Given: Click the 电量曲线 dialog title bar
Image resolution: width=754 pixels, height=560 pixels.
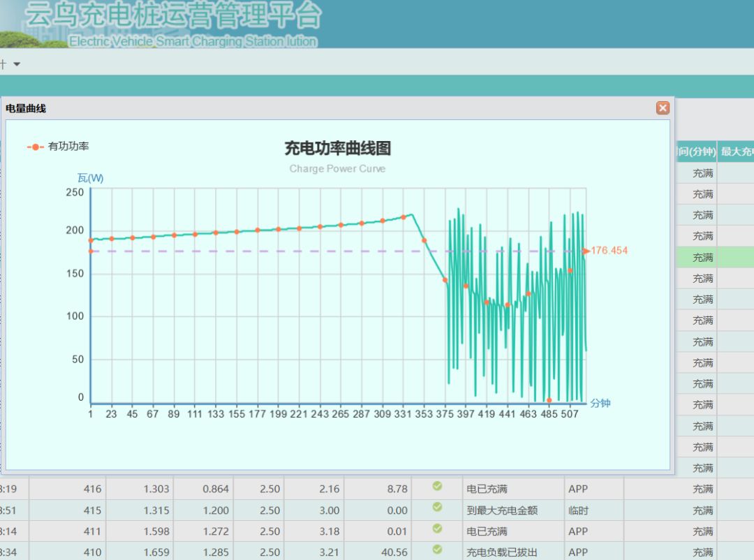Looking at the screenshot, I should (338, 108).
